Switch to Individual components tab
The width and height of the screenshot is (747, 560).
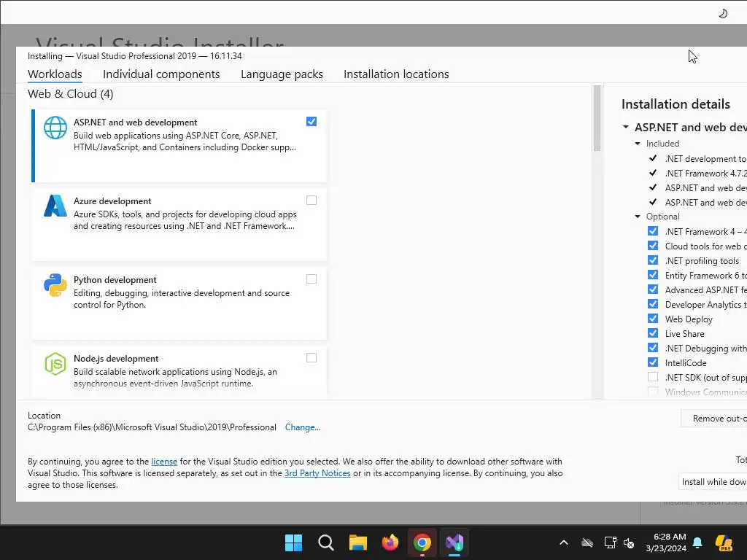tap(161, 74)
